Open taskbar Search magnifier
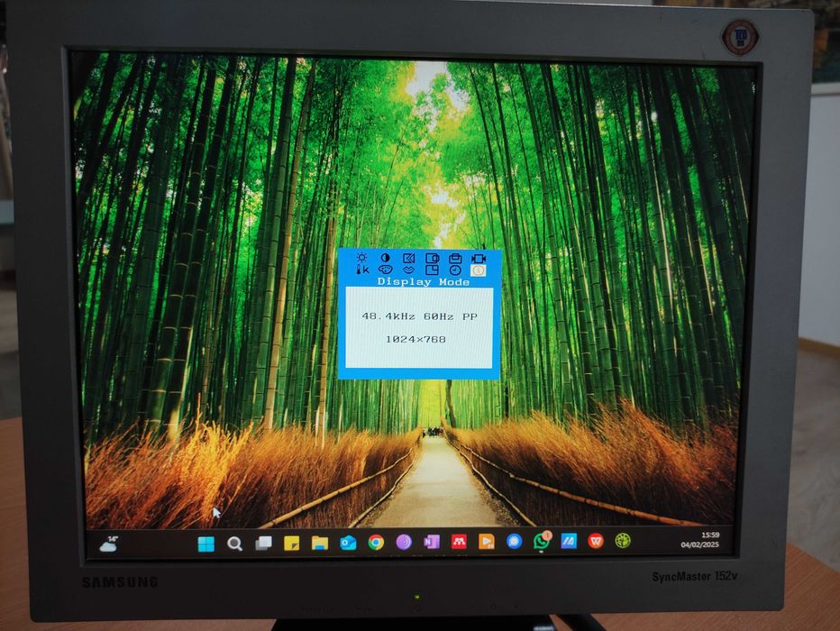The width and height of the screenshot is (840, 631). click(x=234, y=544)
